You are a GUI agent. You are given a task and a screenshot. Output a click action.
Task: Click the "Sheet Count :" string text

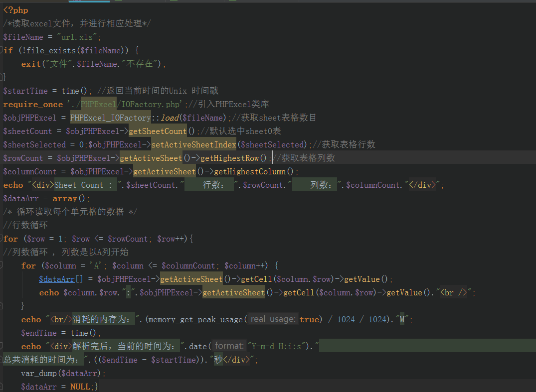coord(83,185)
